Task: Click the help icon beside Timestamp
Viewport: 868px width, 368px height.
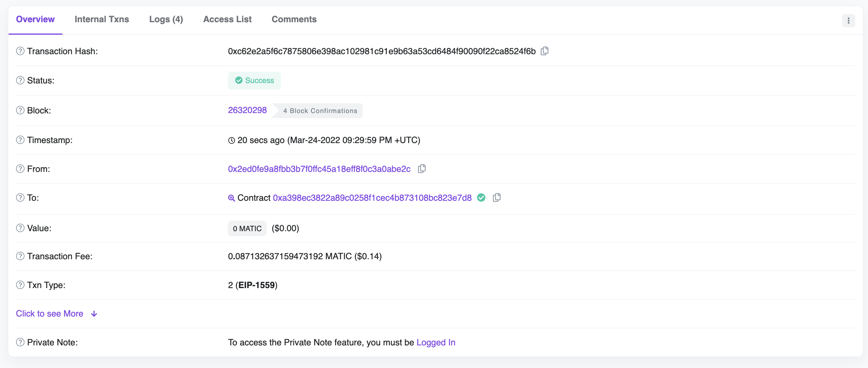Action: tap(20, 140)
